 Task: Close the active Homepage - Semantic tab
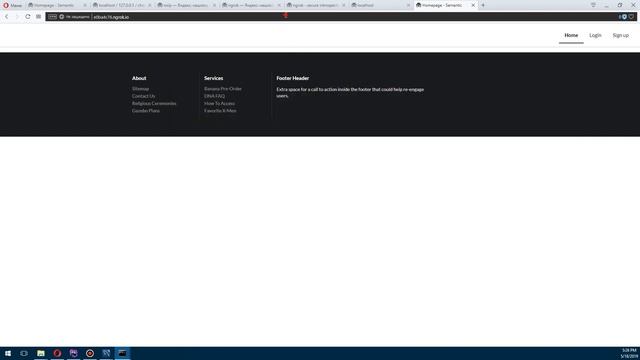pyautogui.click(x=473, y=5)
